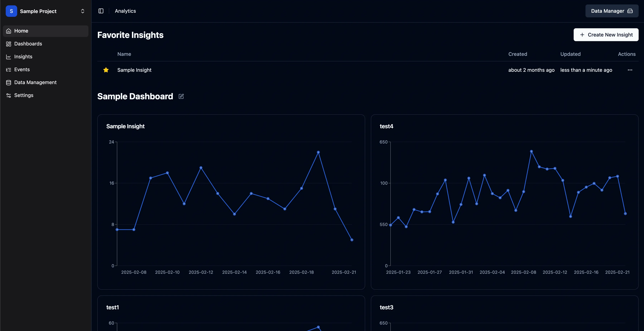The height and width of the screenshot is (331, 644).
Task: Click 2025-02-21 axis label in Sample Insight chart
Action: [344, 272]
